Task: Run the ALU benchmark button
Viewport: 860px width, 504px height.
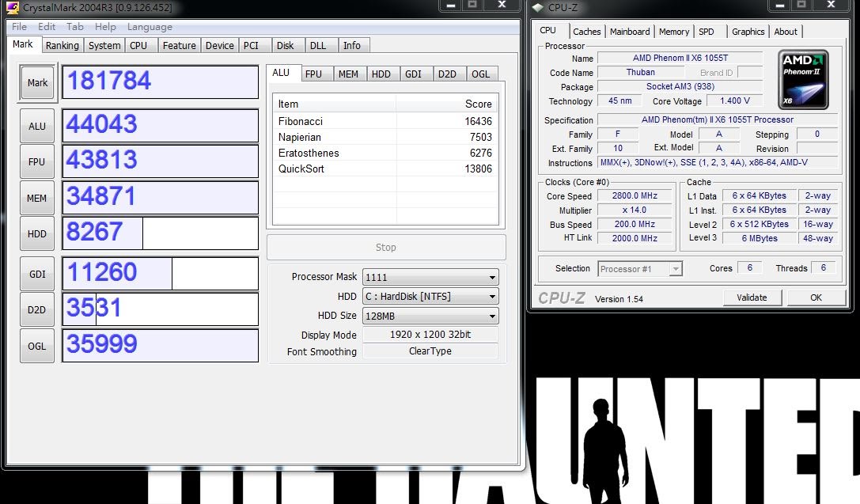Action: 36,126
